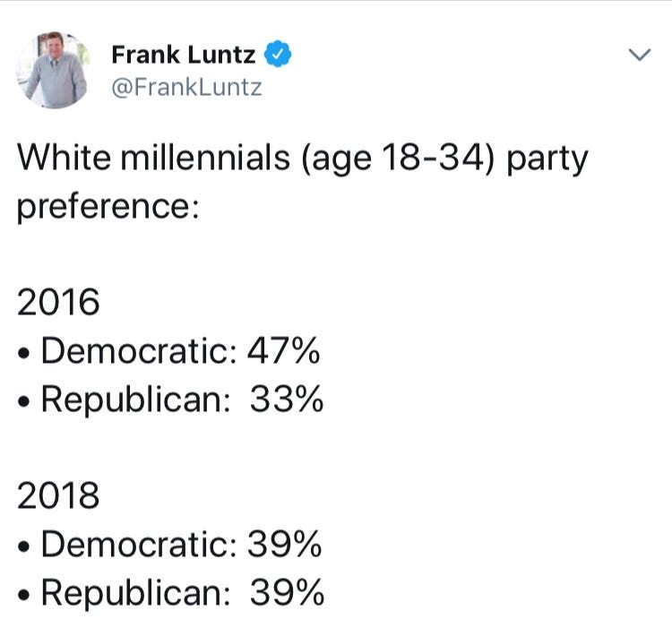The height and width of the screenshot is (636, 672).
Task: Select the 2016 year heading
Action: coord(58,302)
